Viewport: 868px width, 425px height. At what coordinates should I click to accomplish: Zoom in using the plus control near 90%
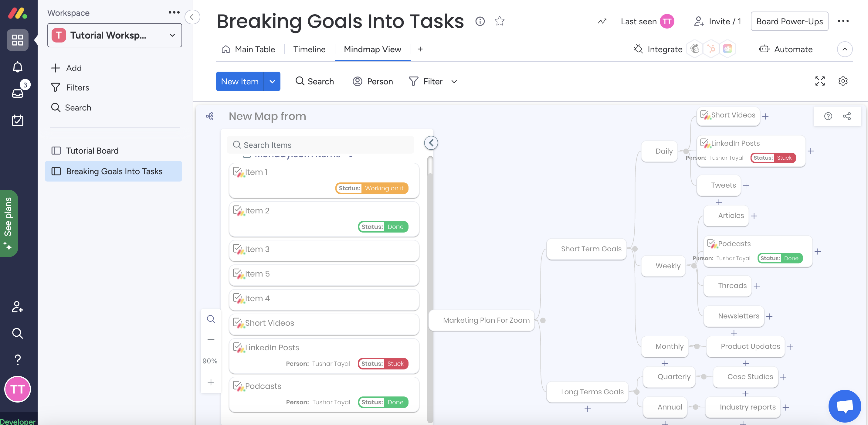pyautogui.click(x=211, y=382)
